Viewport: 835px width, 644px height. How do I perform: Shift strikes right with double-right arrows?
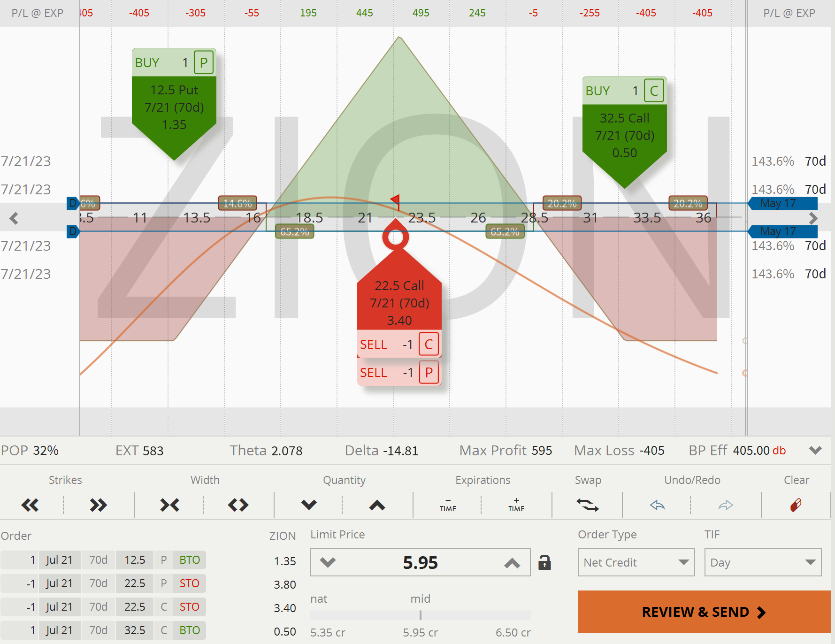[99, 506]
